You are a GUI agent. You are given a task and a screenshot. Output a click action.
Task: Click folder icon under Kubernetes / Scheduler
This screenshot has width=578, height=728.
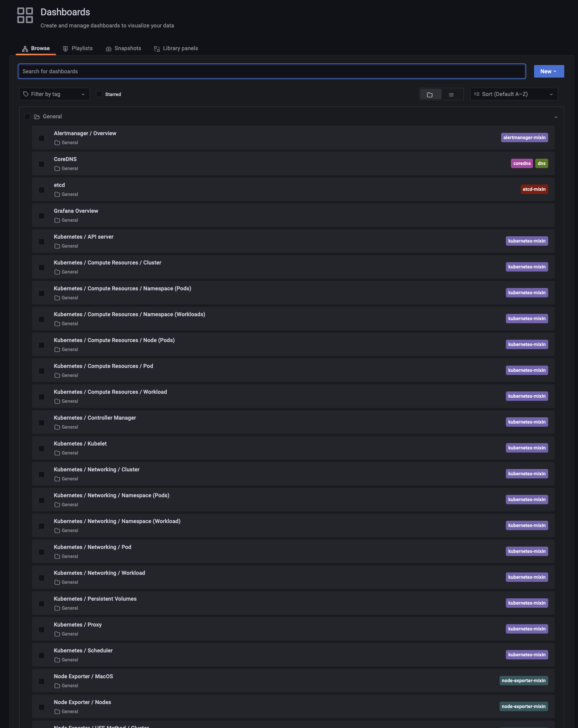57,660
